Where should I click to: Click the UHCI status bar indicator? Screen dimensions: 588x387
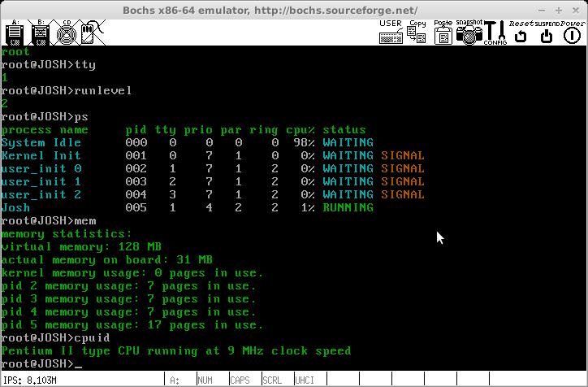[x=305, y=380]
